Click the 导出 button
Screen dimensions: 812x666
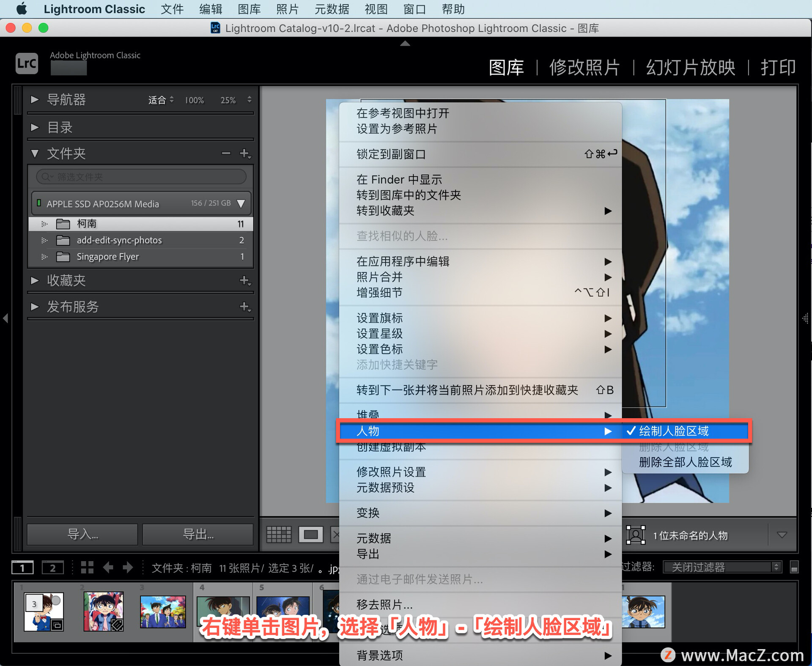coord(198,534)
